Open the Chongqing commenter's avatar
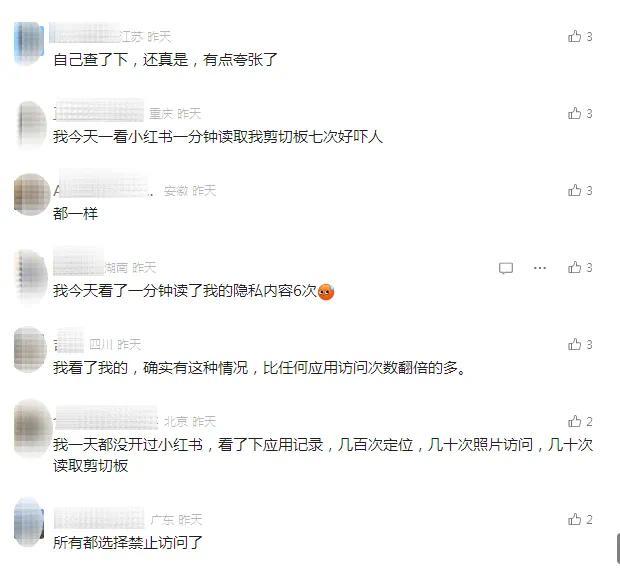The width and height of the screenshot is (620, 569). click(32, 124)
